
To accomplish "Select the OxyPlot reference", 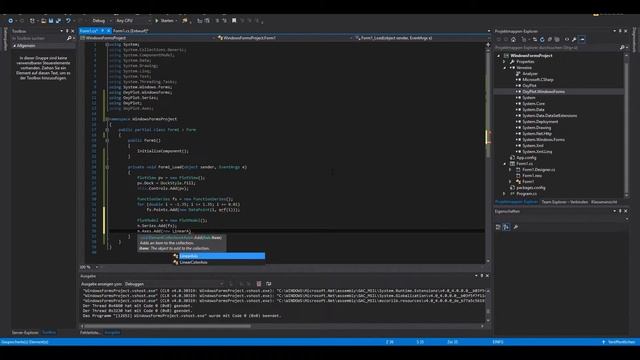I will tap(529, 86).
